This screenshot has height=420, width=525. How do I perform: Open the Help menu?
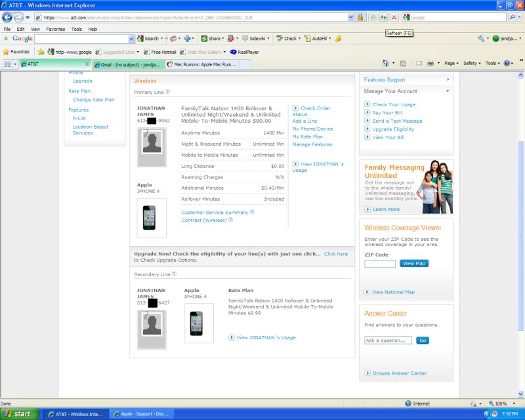[93, 29]
